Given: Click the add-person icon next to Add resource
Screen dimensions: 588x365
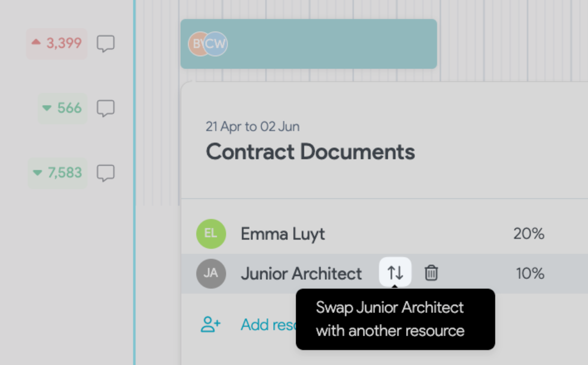Looking at the screenshot, I should (210, 324).
